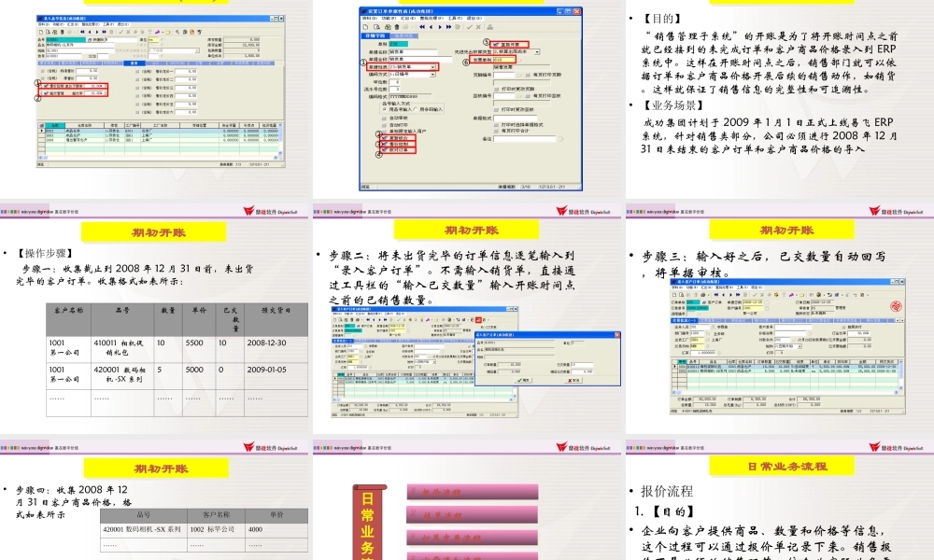
Task: Click the 确定 button in the delivered-quantity dialog
Action: [x=523, y=380]
